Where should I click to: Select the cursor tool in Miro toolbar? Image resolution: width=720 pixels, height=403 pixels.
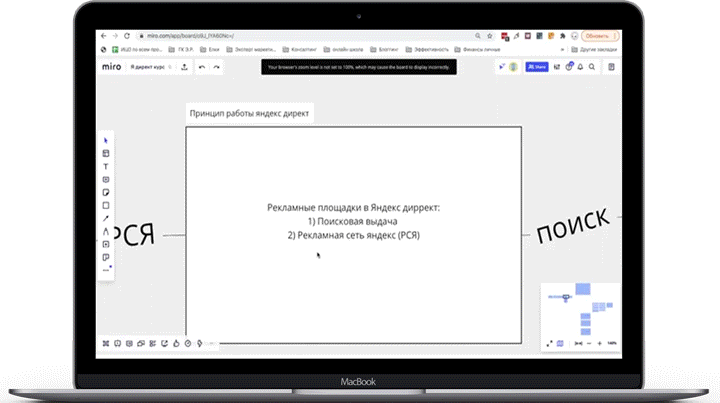pos(106,140)
